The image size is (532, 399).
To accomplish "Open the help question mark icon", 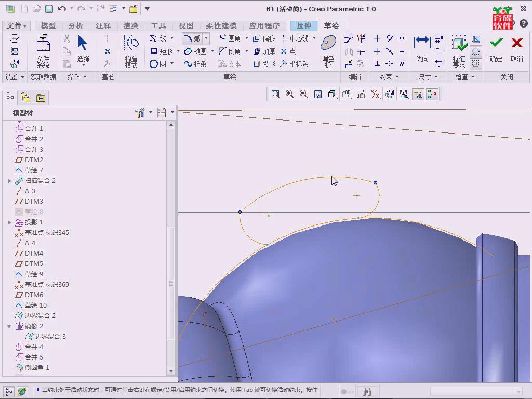I will pyautogui.click(x=524, y=23).
